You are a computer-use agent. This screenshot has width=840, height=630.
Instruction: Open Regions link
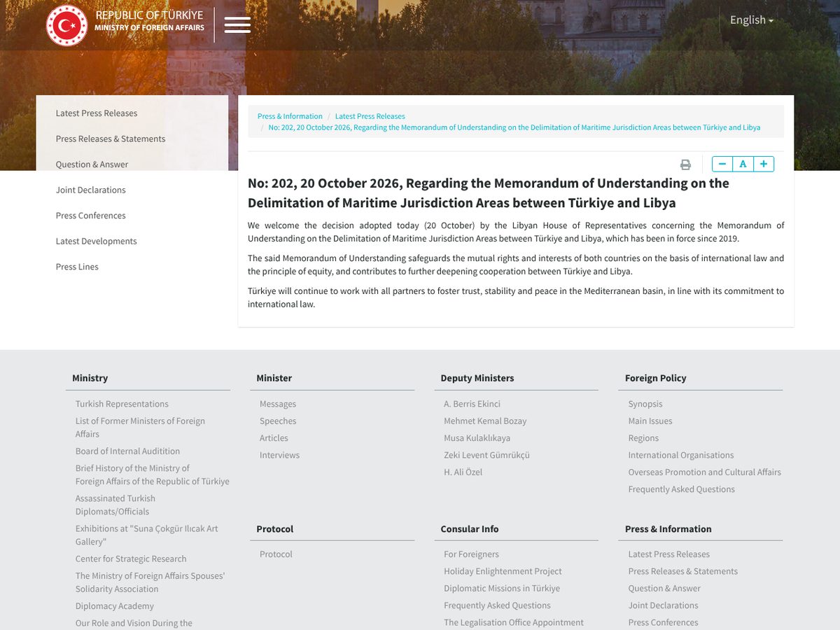click(x=643, y=438)
